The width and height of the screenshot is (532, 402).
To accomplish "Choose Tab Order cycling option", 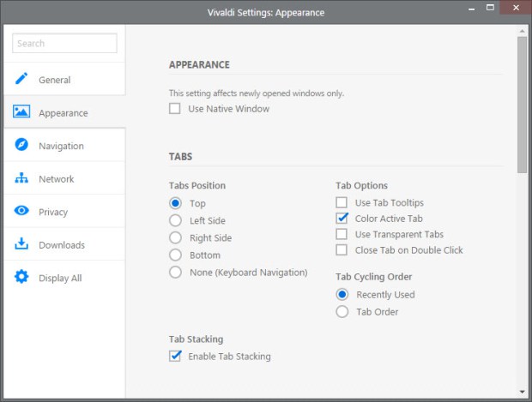I will (x=342, y=311).
